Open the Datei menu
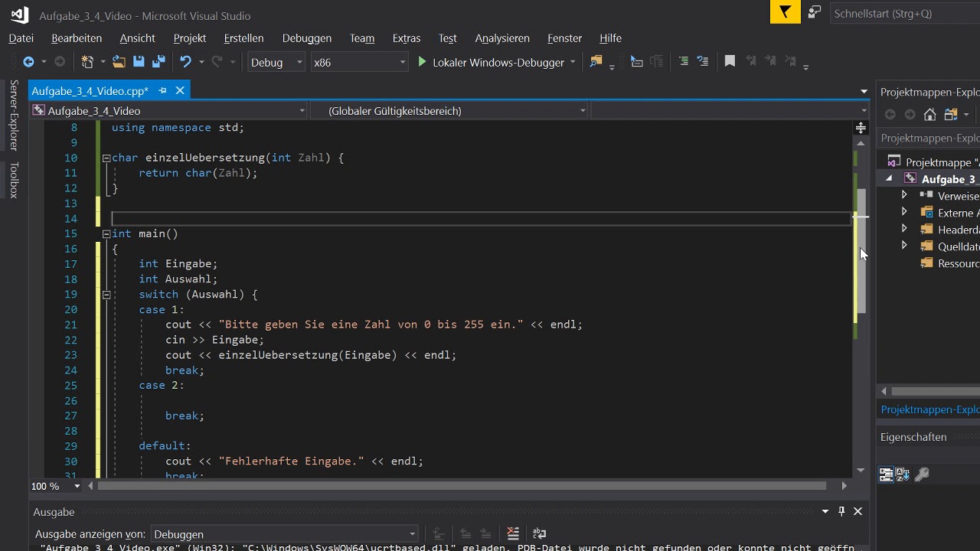Screen dimensions: 980x551 pos(21,37)
